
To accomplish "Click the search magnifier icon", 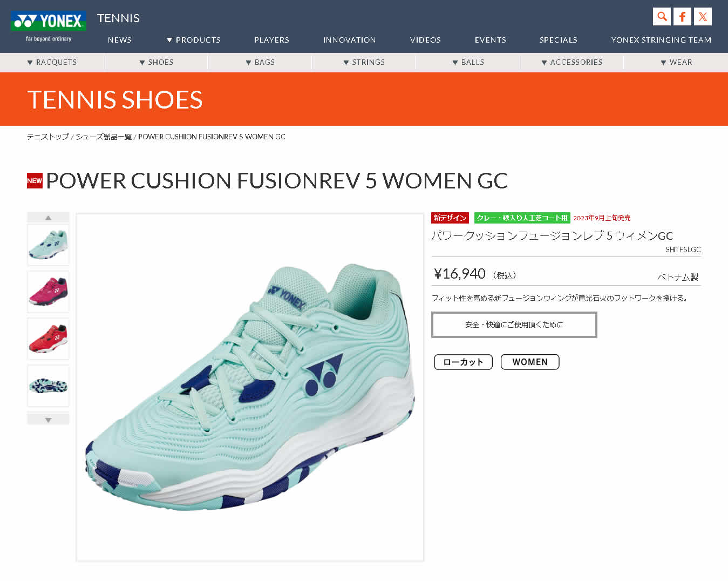I will 662,16.
